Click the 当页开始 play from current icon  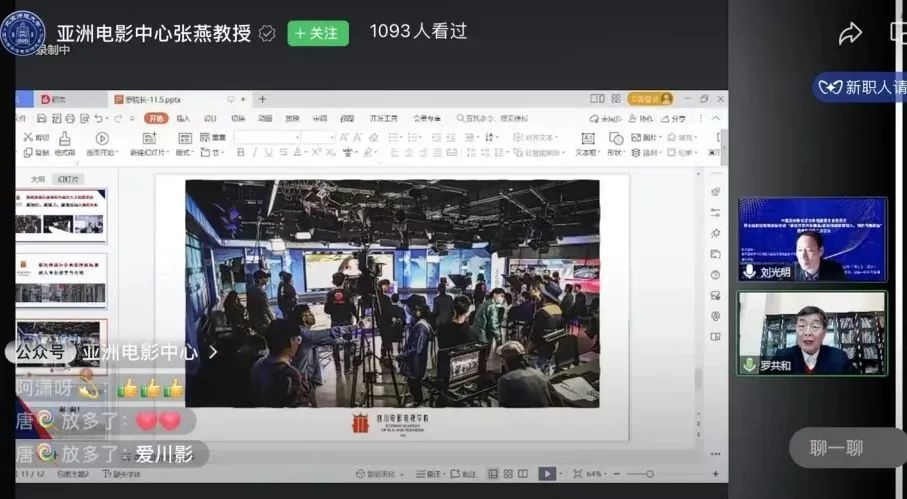(101, 138)
